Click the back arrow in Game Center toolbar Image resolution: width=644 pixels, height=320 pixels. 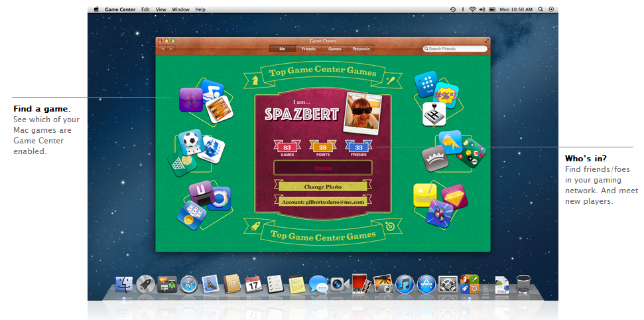(x=162, y=48)
